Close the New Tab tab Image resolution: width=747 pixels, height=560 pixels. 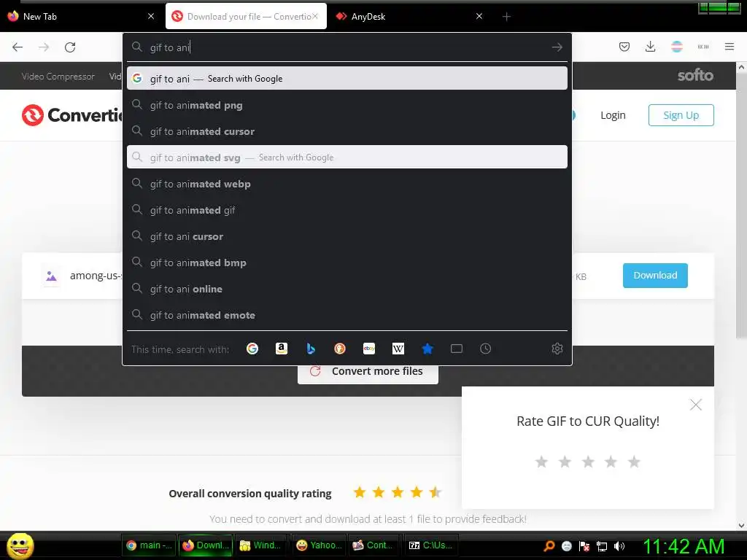coord(151,16)
